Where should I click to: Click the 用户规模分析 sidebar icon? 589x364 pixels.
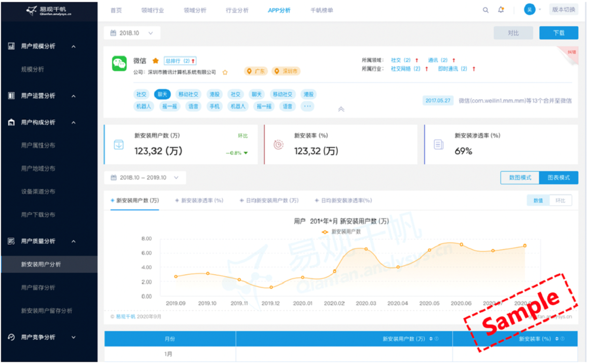[11, 46]
